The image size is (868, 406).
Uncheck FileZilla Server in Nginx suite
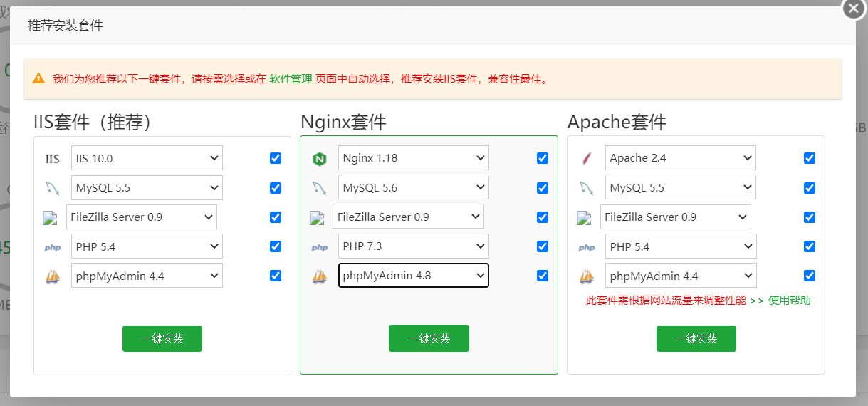coord(543,217)
